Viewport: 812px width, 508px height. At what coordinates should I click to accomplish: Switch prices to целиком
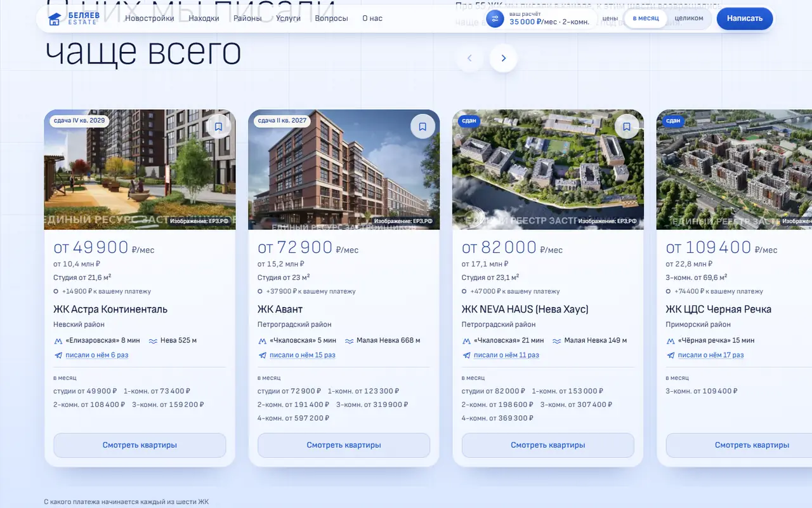(689, 18)
